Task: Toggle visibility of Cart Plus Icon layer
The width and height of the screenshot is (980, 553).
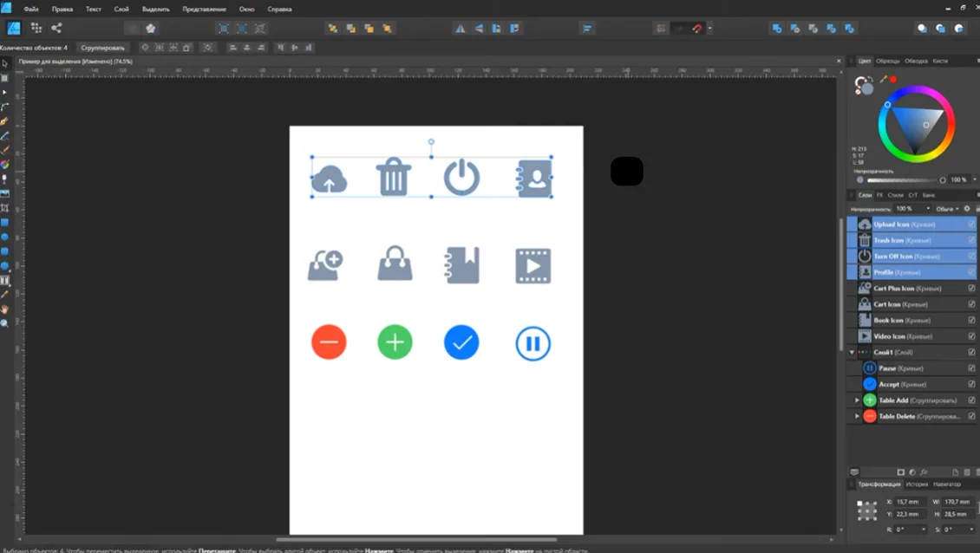Action: point(971,288)
